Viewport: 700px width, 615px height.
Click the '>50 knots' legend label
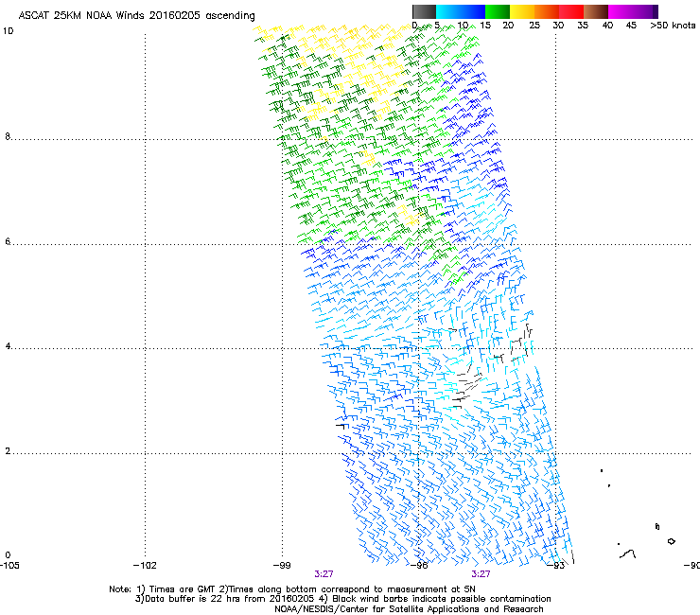coord(673,26)
